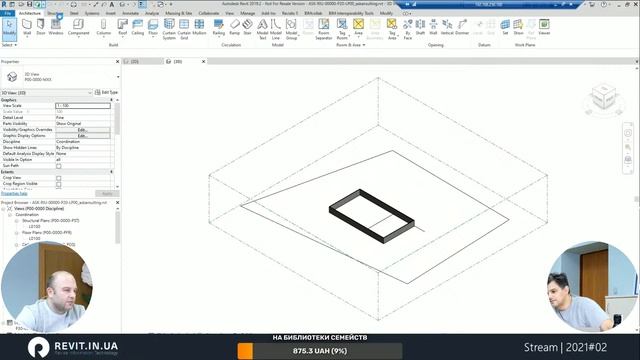The image size is (640, 360).
Task: Expand the Room & Area panel dropdown
Action: coord(351,45)
